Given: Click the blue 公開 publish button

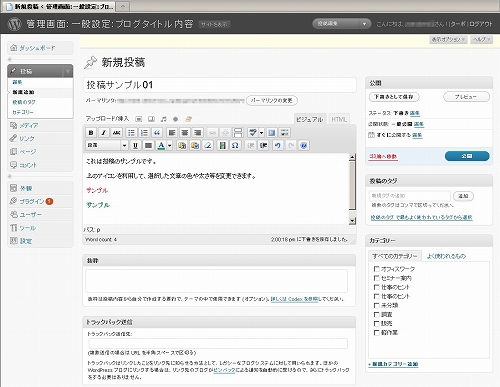Looking at the screenshot, I should [x=467, y=156].
